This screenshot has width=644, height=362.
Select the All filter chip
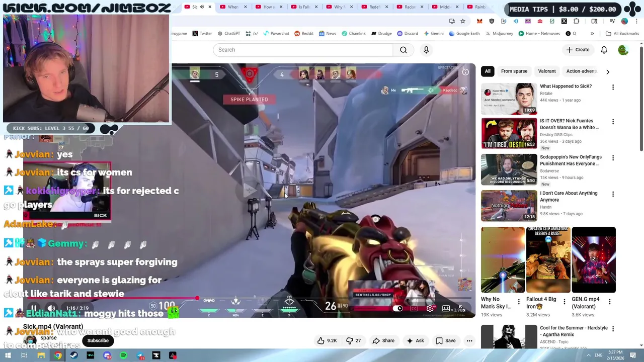488,71
